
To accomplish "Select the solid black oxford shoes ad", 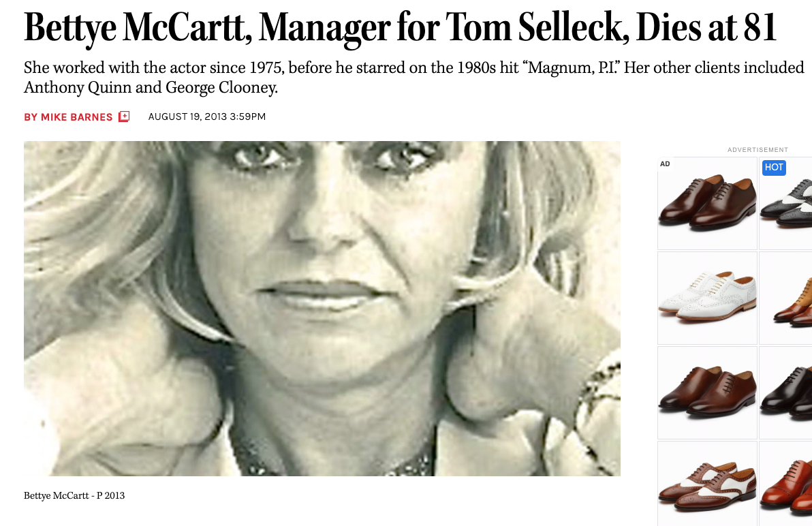I will pyautogui.click(x=787, y=392).
